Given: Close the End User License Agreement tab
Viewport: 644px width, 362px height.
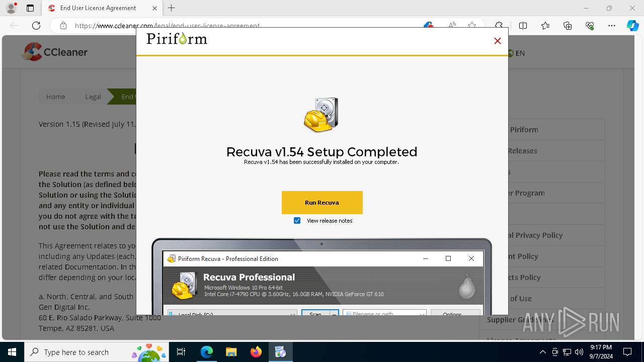Looking at the screenshot, I should pyautogui.click(x=154, y=8).
